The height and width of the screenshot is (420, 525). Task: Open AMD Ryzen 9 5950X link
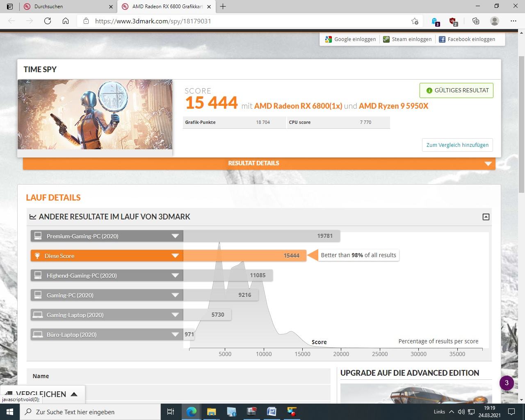[393, 106]
